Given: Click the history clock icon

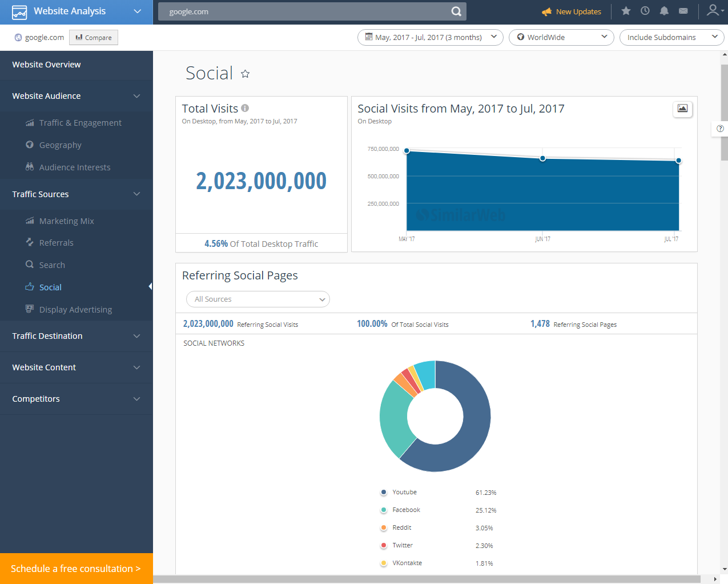Looking at the screenshot, I should click(x=645, y=10).
